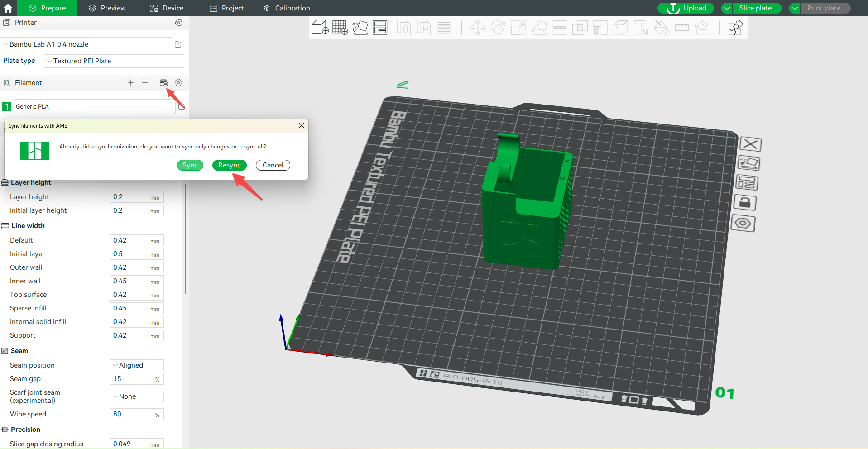Click the plate arrange objects icon
The height and width of the screenshot is (449, 868).
point(747,183)
